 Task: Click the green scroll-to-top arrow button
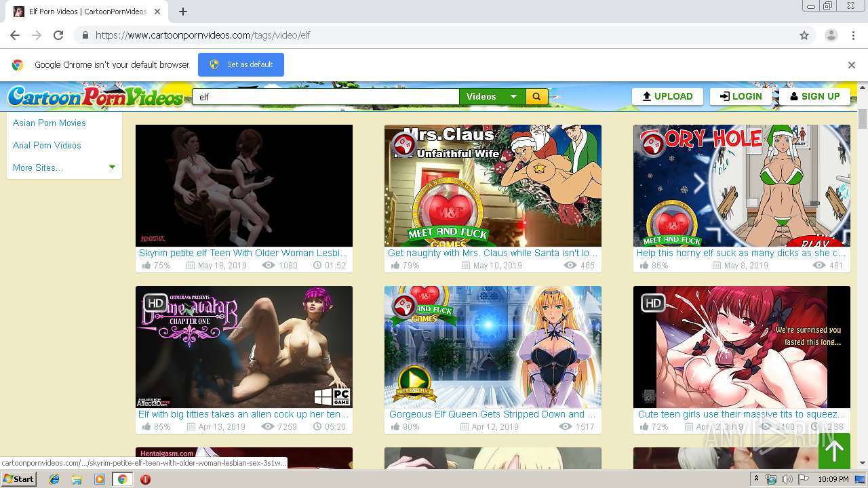[834, 450]
